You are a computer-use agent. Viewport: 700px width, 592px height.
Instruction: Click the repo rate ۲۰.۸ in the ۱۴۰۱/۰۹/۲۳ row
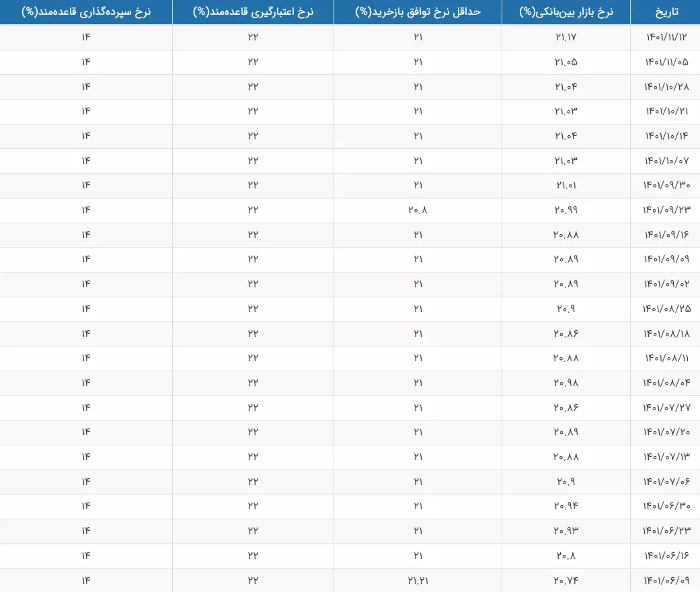point(418,210)
